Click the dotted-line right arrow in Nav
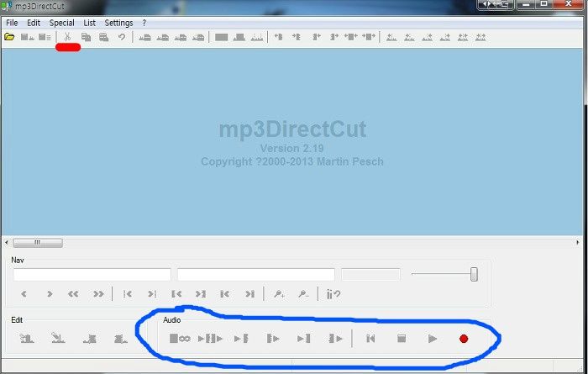The image size is (588, 374). point(152,294)
